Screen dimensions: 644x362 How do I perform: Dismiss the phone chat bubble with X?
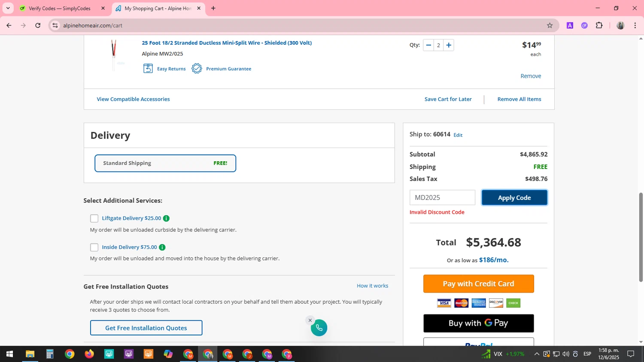click(310, 320)
